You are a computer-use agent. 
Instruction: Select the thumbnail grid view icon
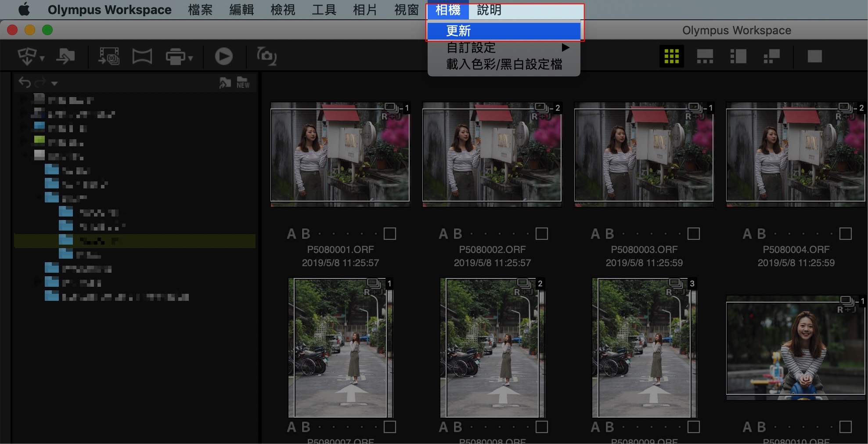tap(671, 56)
